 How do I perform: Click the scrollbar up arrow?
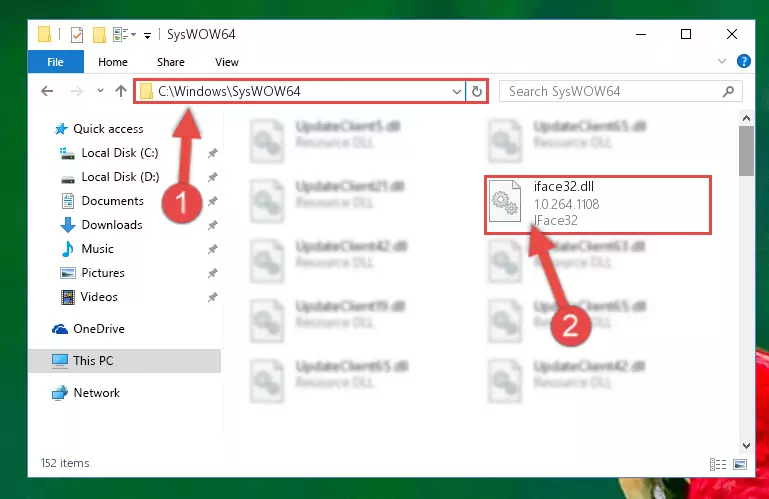746,118
